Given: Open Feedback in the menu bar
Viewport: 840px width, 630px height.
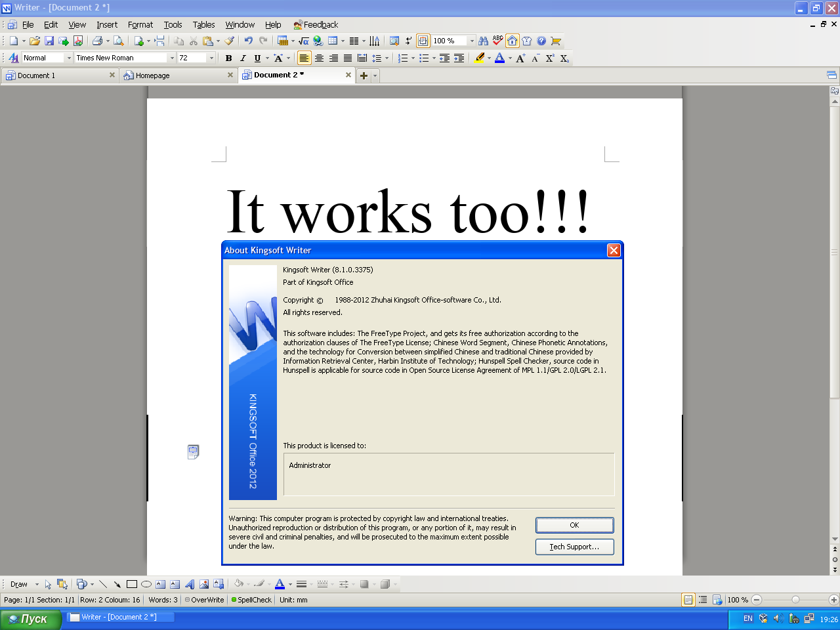Looking at the screenshot, I should 316,24.
